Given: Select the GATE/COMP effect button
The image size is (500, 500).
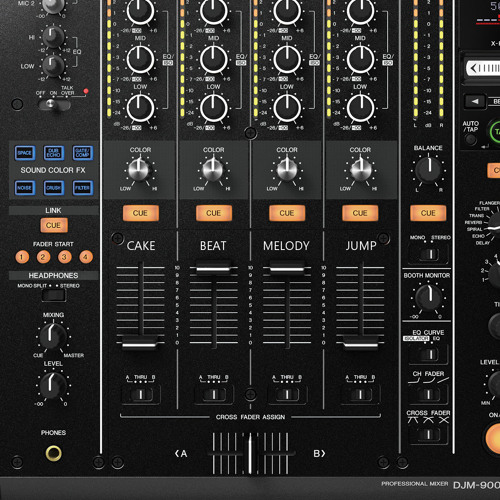Looking at the screenshot, I should (83, 153).
